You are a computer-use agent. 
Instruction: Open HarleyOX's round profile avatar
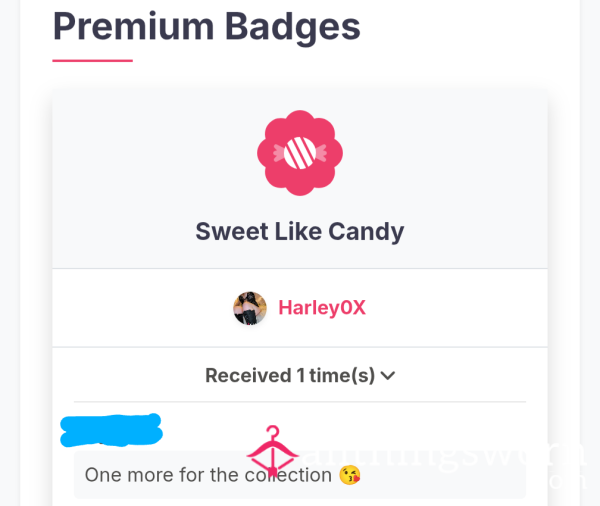point(250,308)
